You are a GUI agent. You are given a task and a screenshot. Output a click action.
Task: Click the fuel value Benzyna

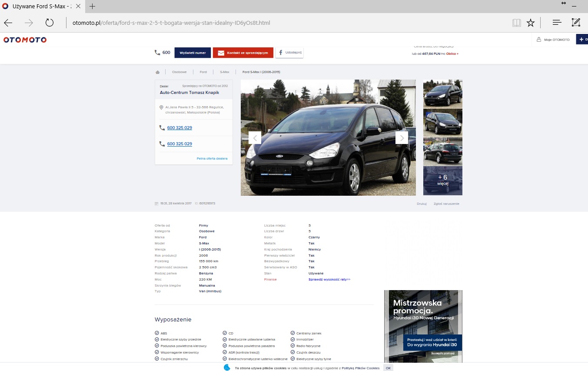(x=206, y=273)
